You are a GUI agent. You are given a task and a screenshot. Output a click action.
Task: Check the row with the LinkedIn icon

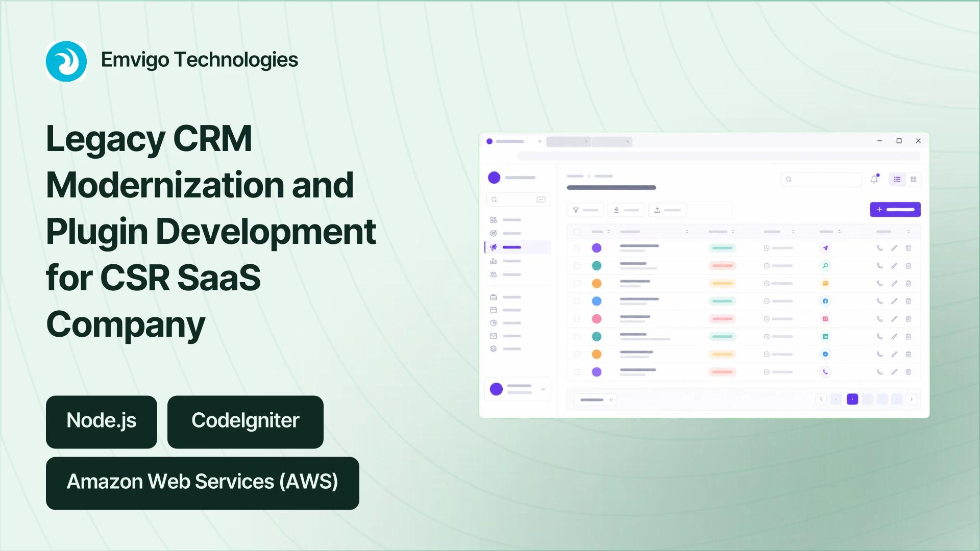[577, 336]
